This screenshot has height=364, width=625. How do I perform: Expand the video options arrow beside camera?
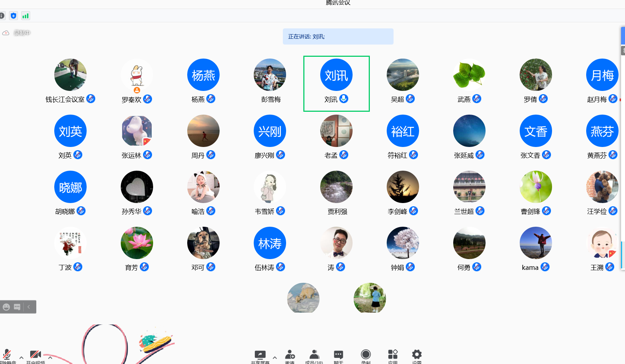pyautogui.click(x=50, y=358)
